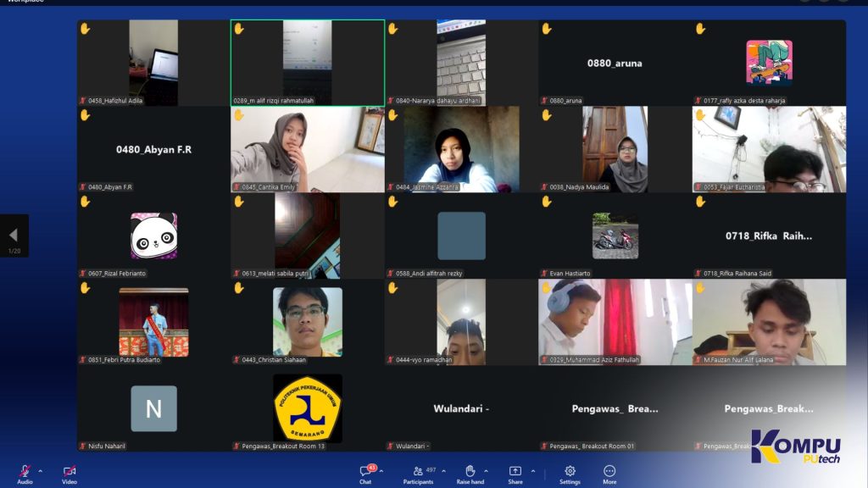The width and height of the screenshot is (868, 488).
Task: Expand the Chat options arrow
Action: [x=381, y=471]
